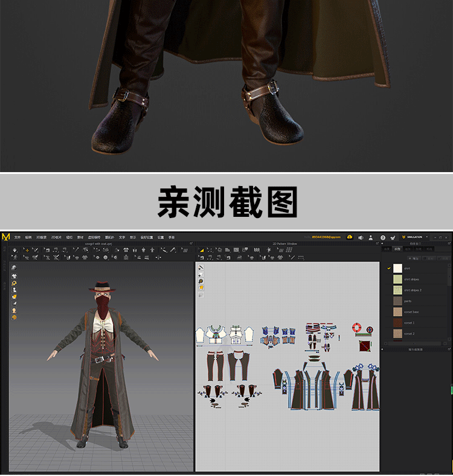Click the help question mark icon
Viewport: 453px width, 476px height.
point(382,237)
